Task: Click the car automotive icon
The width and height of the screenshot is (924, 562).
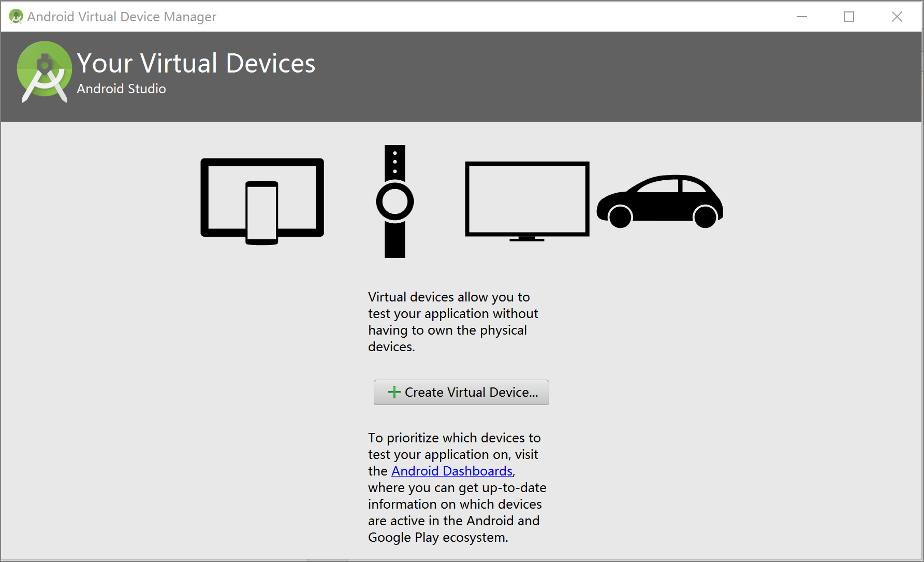Action: [x=660, y=201]
